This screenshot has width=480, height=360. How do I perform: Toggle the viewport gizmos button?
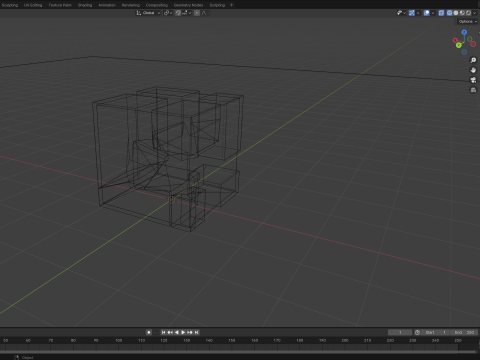click(412, 13)
